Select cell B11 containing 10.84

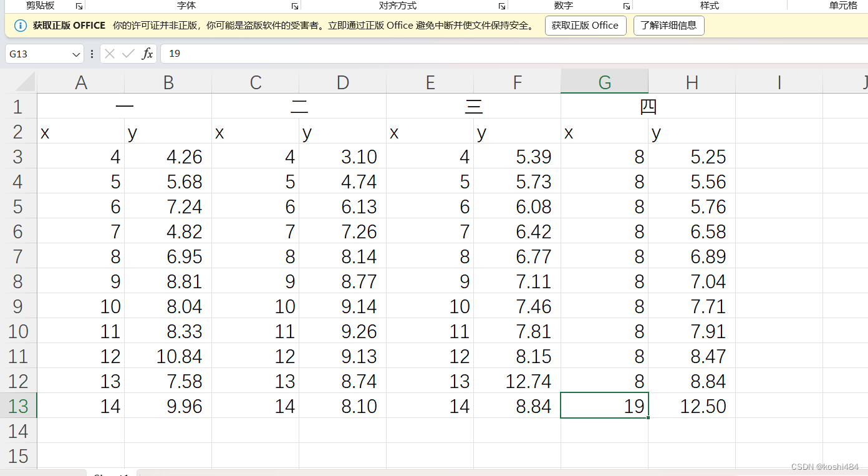pos(168,356)
